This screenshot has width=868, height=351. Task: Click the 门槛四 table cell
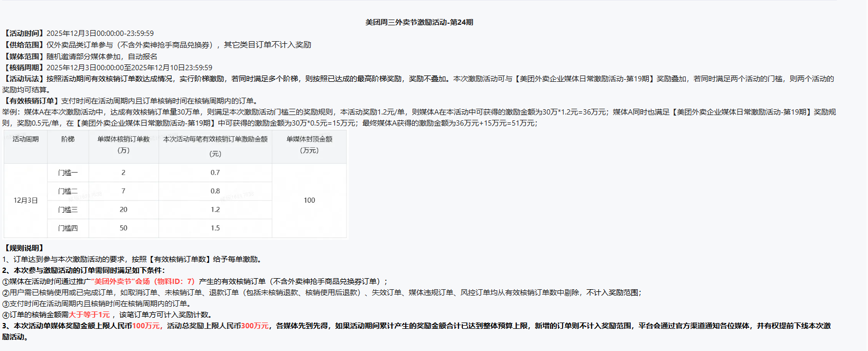(x=68, y=228)
